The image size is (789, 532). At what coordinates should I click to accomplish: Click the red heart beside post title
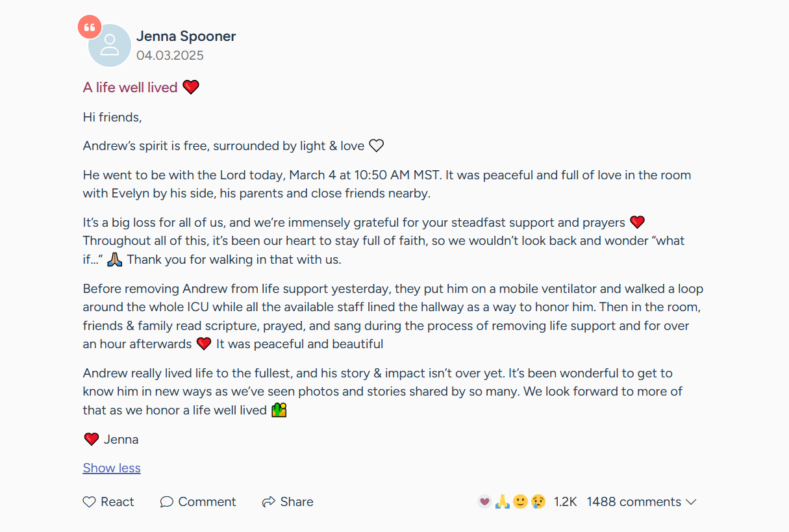[191, 87]
